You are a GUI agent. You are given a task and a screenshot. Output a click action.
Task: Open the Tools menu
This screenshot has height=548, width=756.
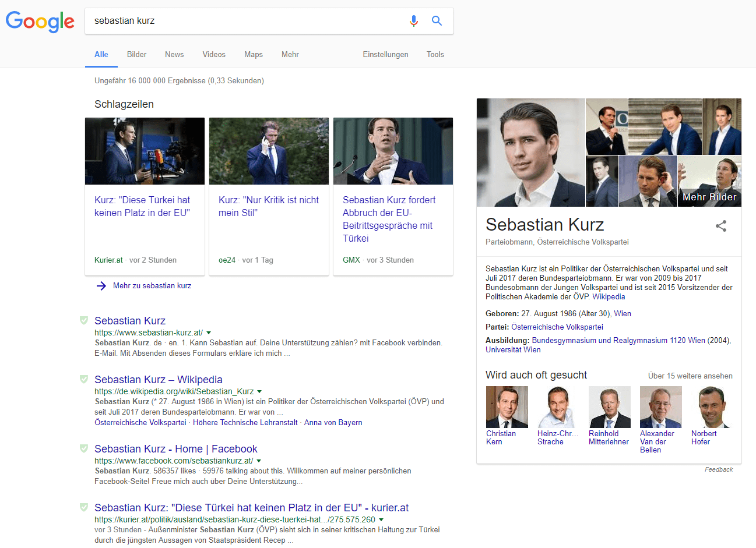click(435, 54)
